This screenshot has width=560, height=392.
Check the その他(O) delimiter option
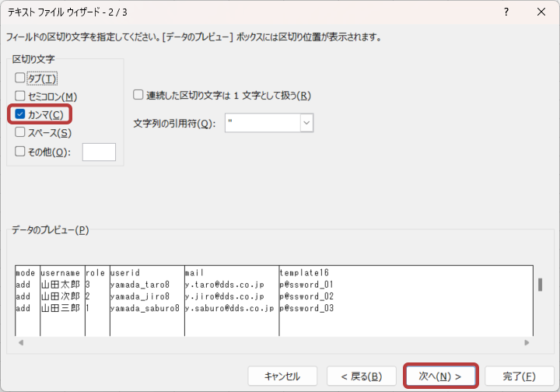(x=20, y=152)
